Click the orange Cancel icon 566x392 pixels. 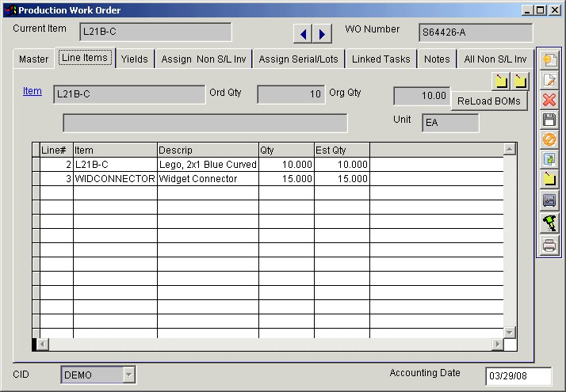tap(549, 139)
